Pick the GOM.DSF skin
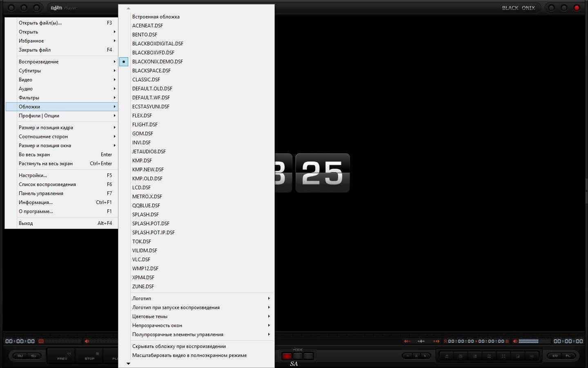 point(143,134)
